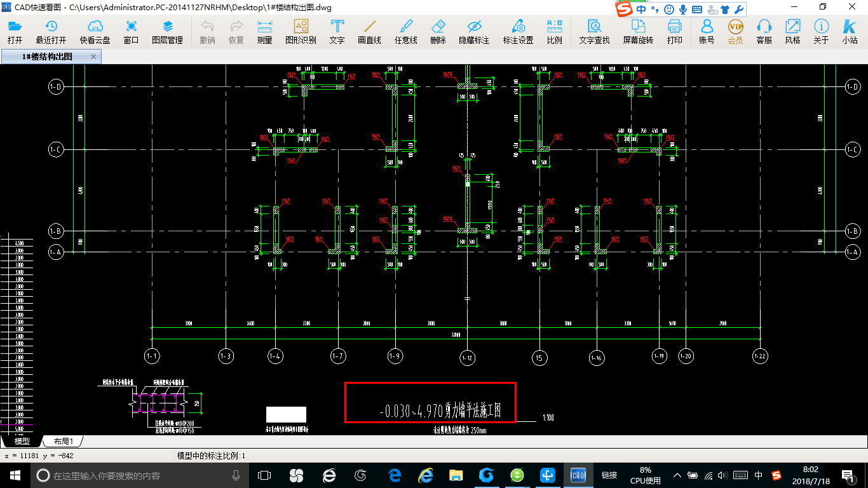This screenshot has width=868, height=488.
Task: Open Windows Task View
Action: click(264, 475)
